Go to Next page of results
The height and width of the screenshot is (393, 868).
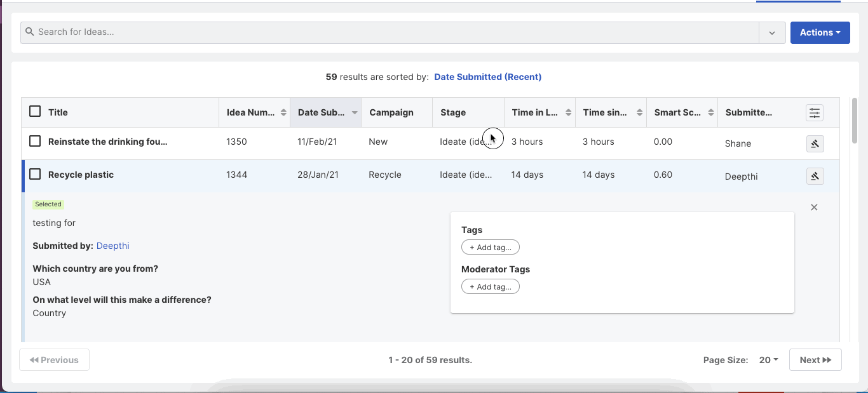tap(815, 360)
